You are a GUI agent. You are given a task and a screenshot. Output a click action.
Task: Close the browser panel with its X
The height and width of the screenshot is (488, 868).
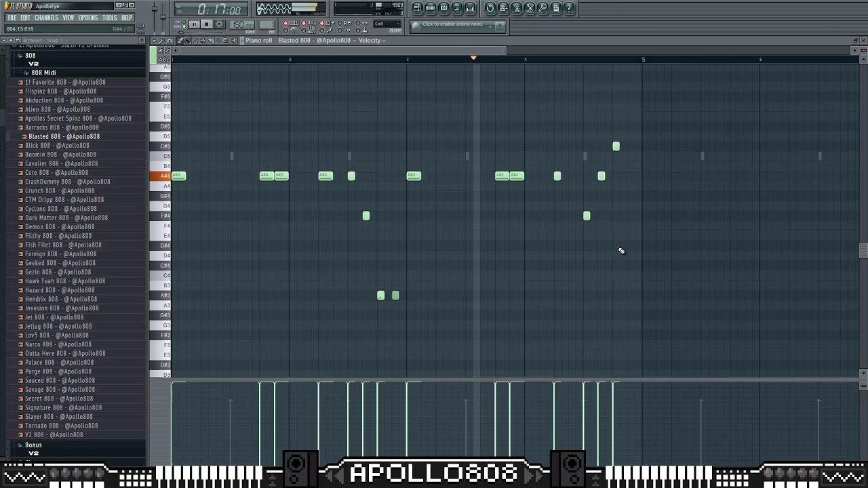[x=142, y=41]
